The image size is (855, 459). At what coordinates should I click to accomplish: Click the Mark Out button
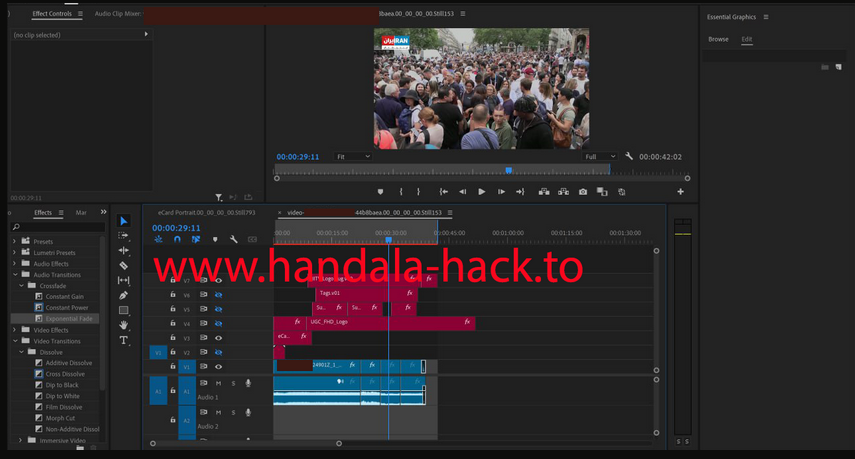coord(418,192)
